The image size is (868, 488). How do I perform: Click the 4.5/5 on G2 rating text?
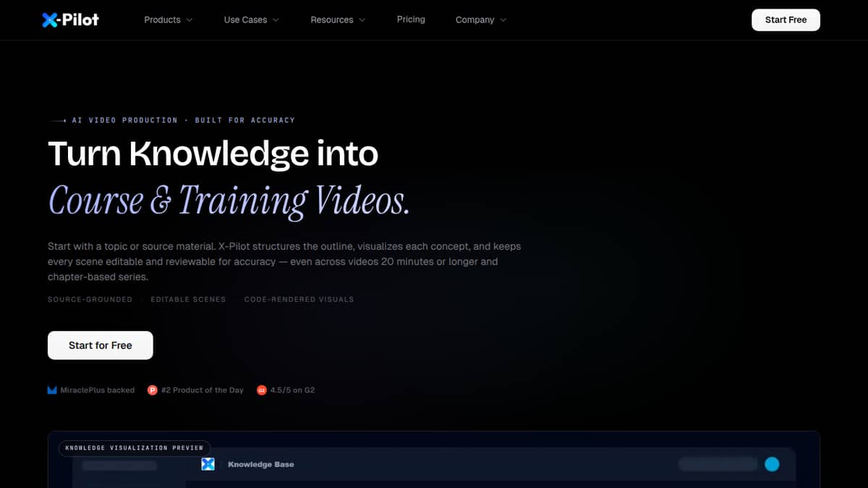pyautogui.click(x=292, y=390)
